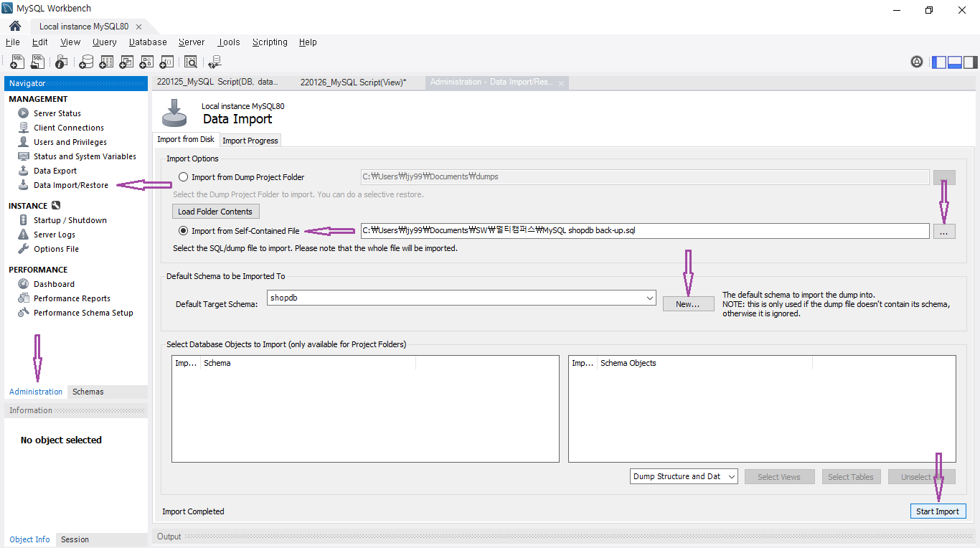Click the dump project folder path field
980x548 pixels.
click(645, 176)
